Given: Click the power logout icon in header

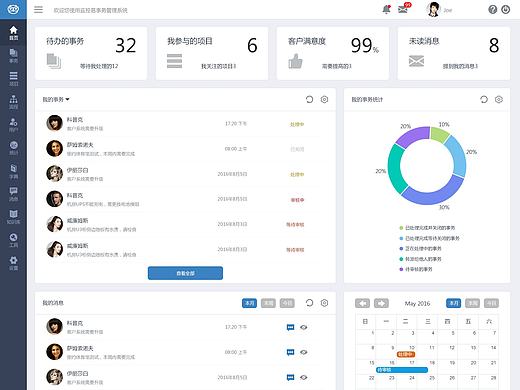Looking at the screenshot, I should pos(506,10).
